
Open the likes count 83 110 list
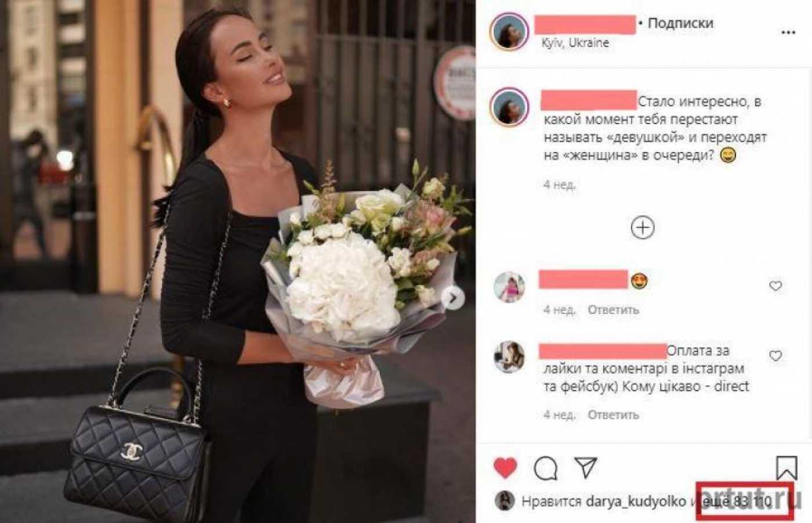737,501
